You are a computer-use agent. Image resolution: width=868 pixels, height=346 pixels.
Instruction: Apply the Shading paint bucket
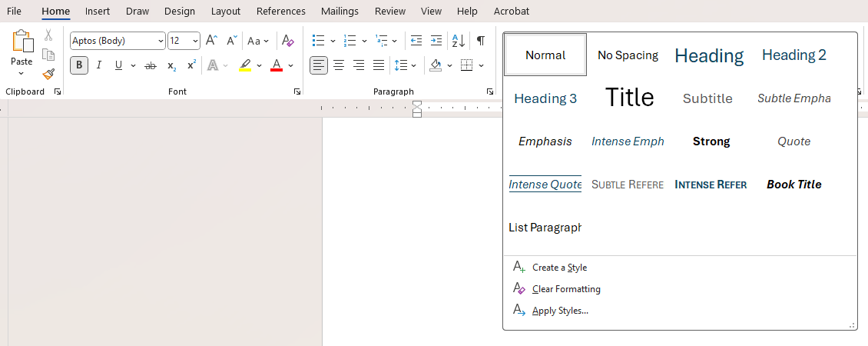436,65
